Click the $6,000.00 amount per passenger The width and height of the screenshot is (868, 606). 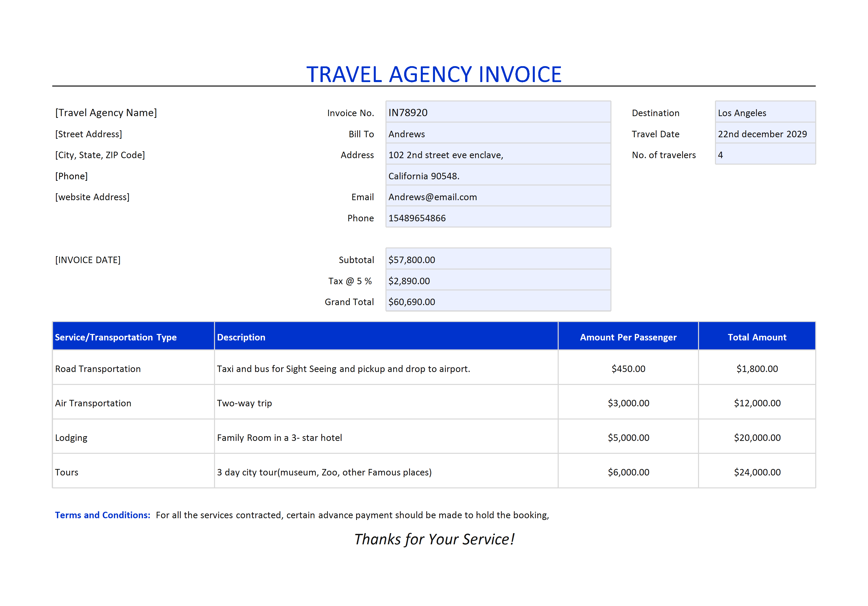coord(628,471)
